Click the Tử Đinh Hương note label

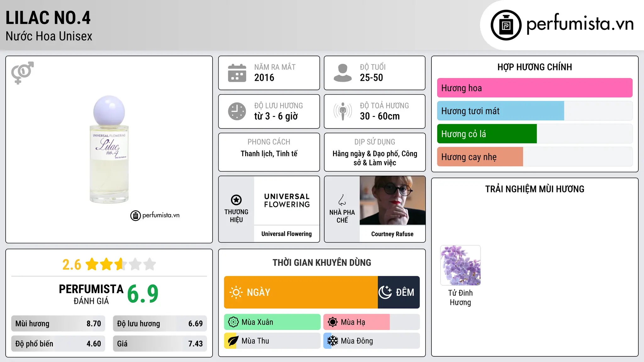pyautogui.click(x=460, y=298)
